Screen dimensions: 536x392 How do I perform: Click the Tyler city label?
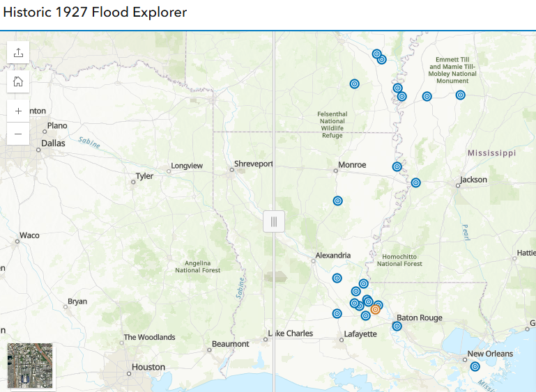(144, 176)
